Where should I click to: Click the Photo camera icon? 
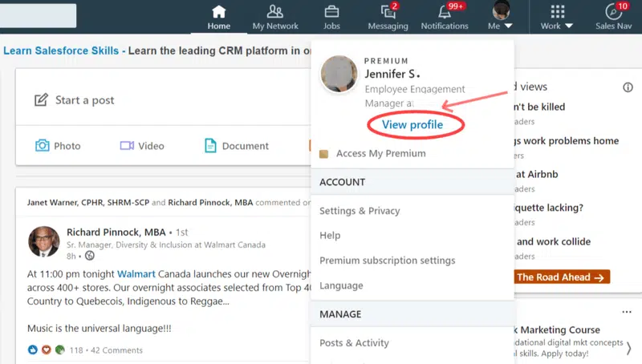[43, 145]
